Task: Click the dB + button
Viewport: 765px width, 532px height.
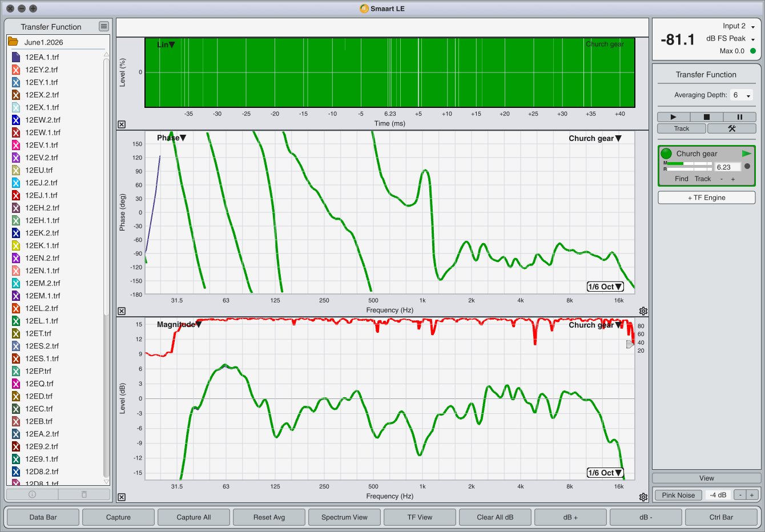Action: click(x=571, y=517)
